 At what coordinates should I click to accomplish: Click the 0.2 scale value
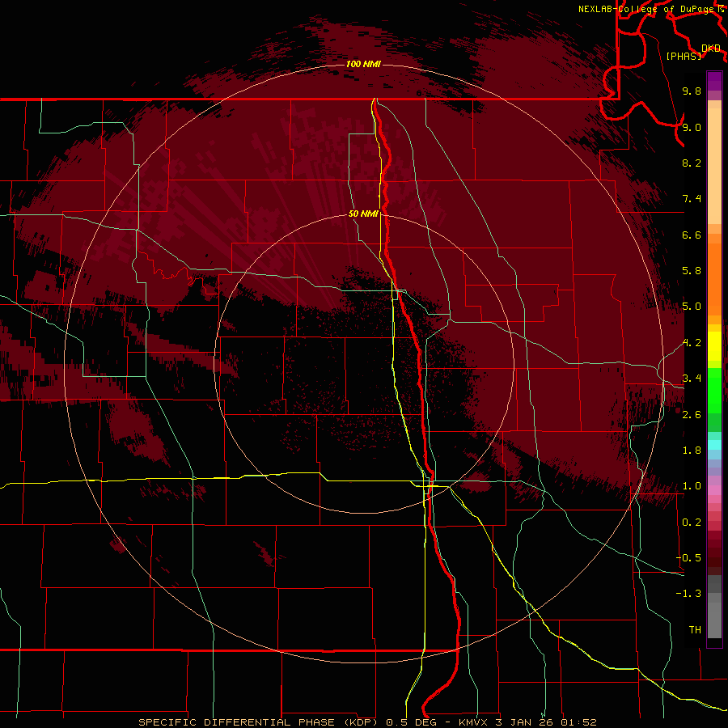[x=692, y=523]
